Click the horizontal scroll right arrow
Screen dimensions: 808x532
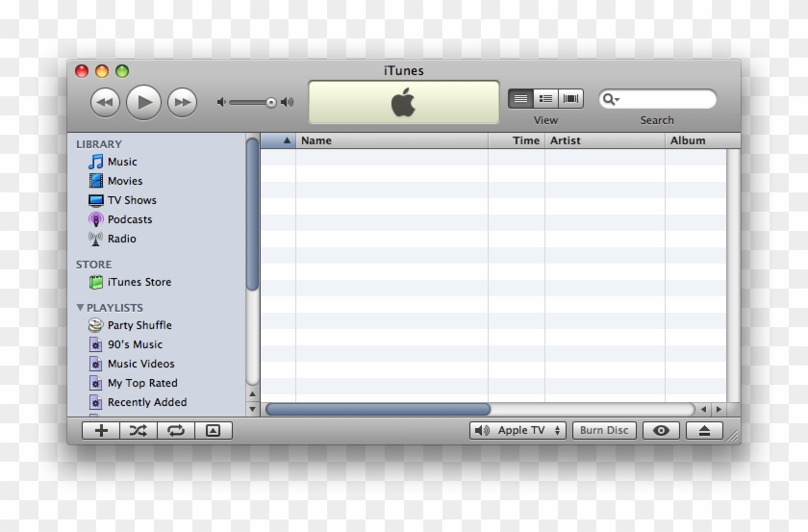point(719,409)
